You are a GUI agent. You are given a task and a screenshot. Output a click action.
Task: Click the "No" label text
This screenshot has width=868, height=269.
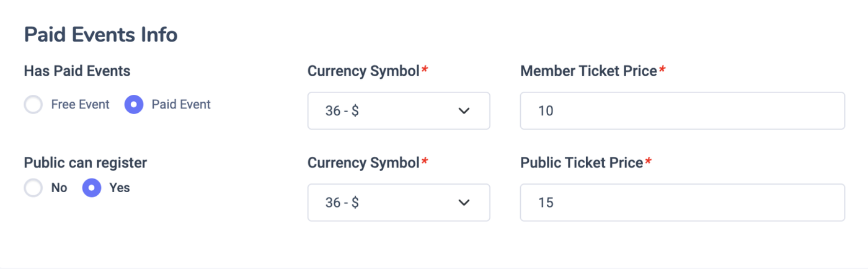(x=60, y=188)
